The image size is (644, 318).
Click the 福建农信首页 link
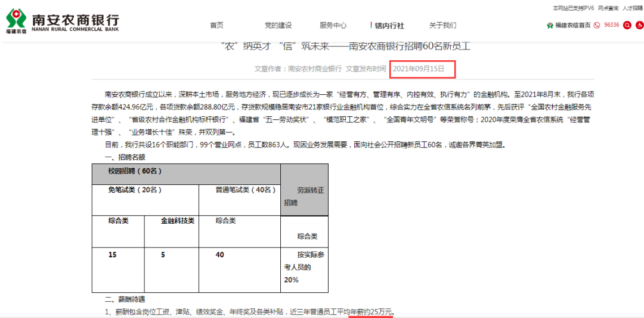tap(573, 26)
